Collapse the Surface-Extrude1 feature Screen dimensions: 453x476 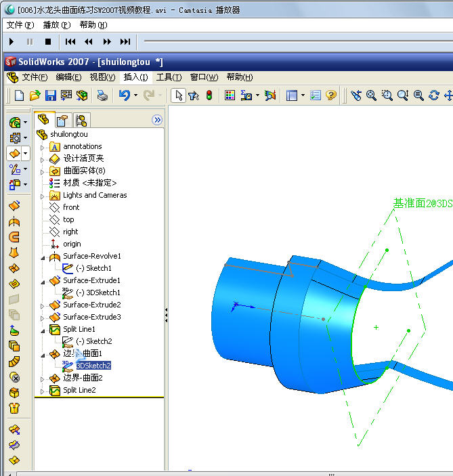[x=43, y=282]
